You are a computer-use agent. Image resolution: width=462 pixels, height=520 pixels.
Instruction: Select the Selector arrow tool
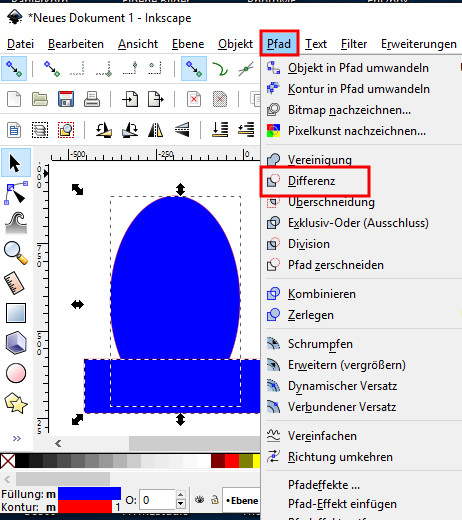[15, 163]
